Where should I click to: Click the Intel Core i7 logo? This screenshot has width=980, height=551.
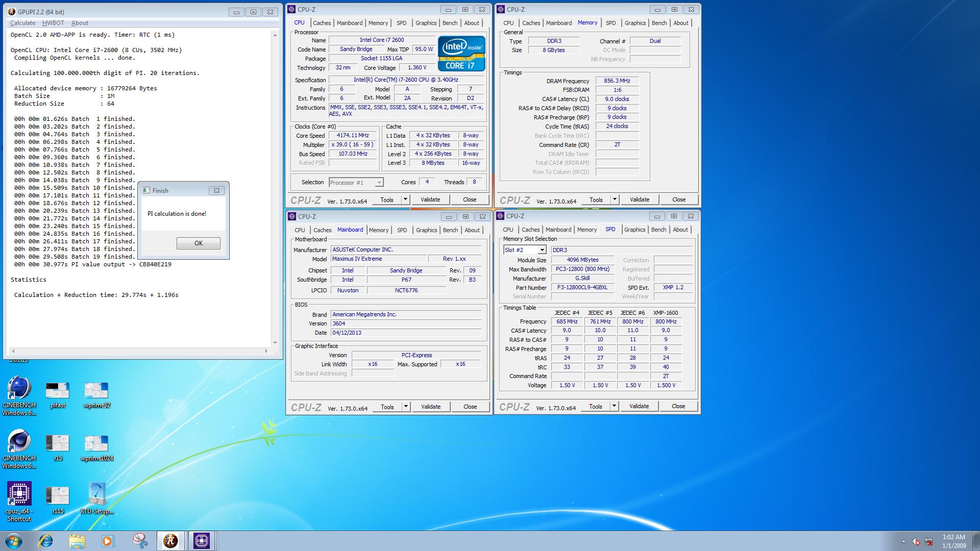461,53
